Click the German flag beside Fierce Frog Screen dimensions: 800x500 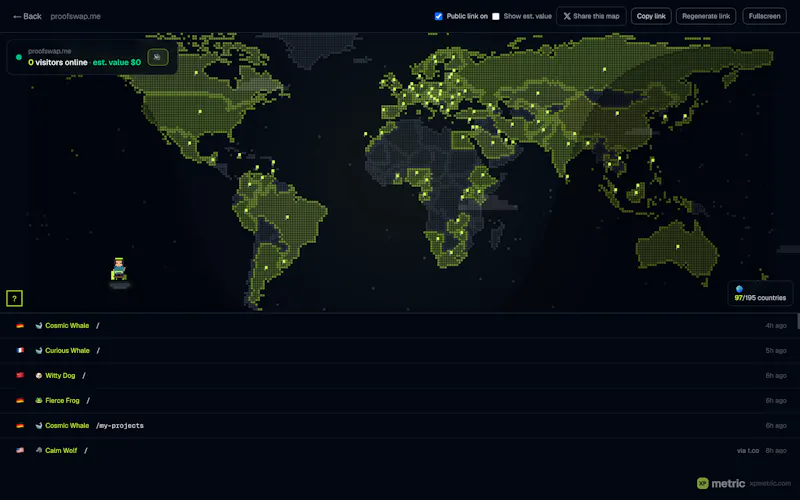(x=20, y=401)
